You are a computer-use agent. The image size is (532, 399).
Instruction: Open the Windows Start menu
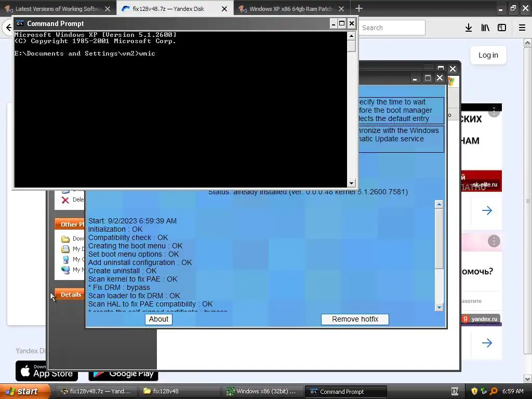[x=24, y=392]
